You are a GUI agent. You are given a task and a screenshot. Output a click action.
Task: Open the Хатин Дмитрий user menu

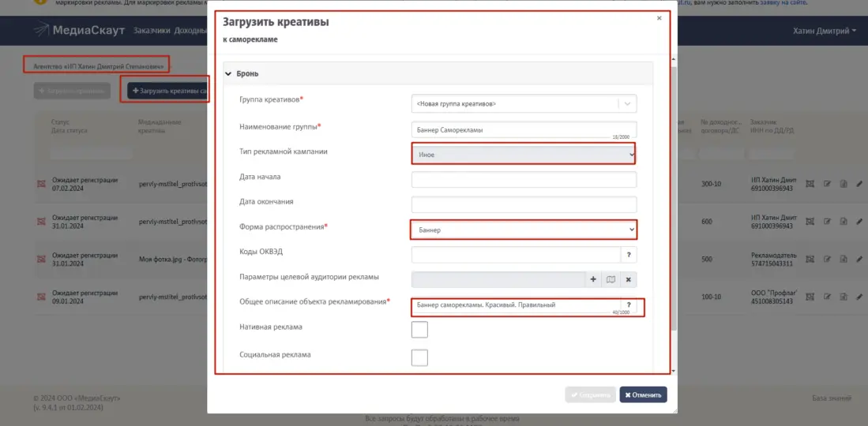pos(825,31)
